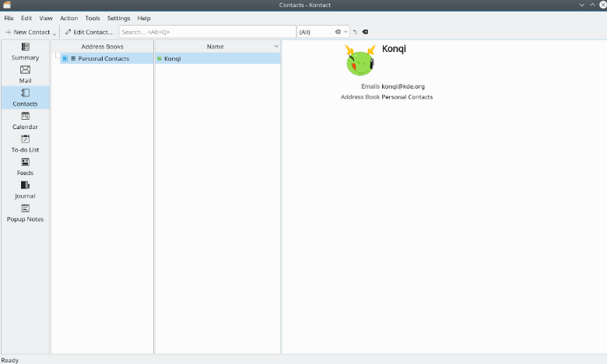Open the Summary view in sidebar

click(25, 51)
